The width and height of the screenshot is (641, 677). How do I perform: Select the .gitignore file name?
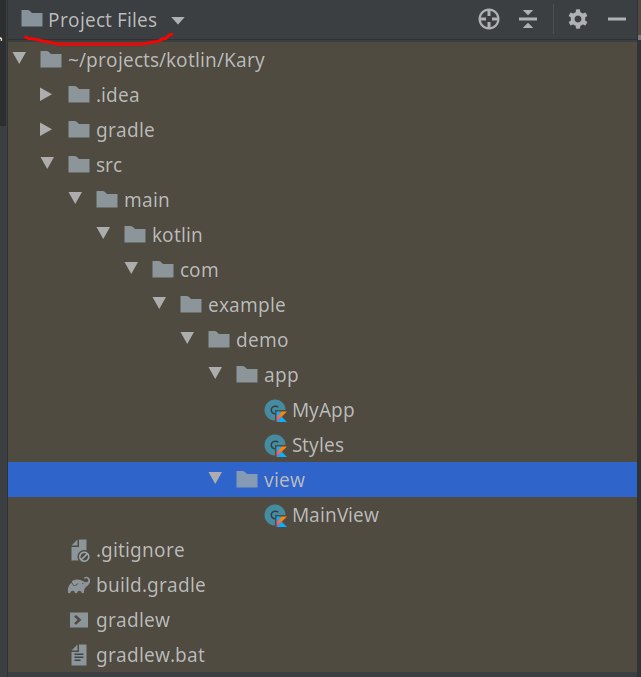(x=140, y=551)
